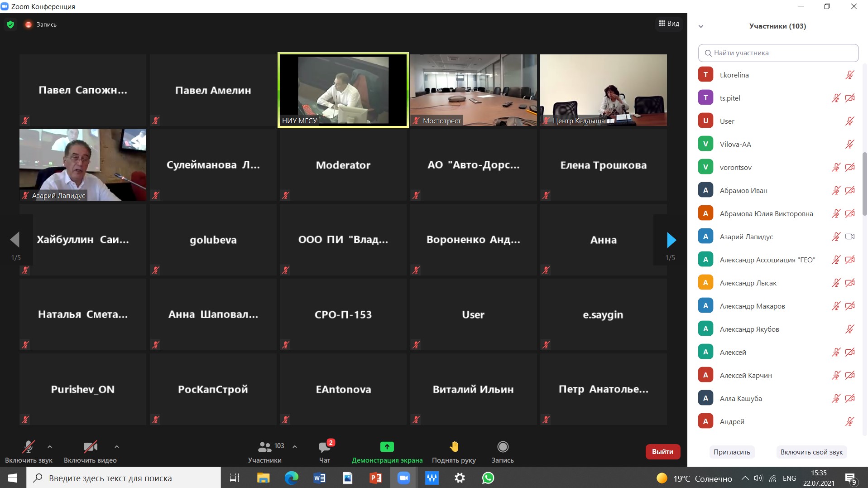This screenshot has width=868, height=488.
Task: Select the Центр Келдыша video thumbnail
Action: click(603, 90)
